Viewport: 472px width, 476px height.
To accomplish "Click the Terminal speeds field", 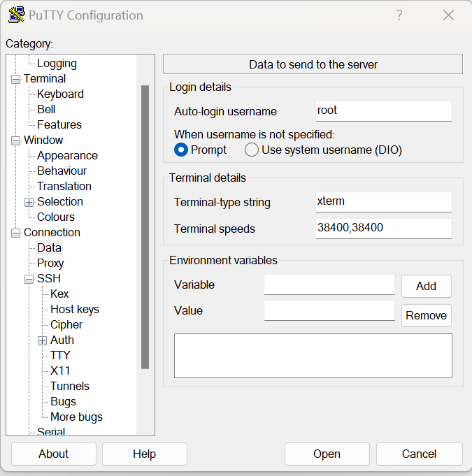I will (x=384, y=229).
